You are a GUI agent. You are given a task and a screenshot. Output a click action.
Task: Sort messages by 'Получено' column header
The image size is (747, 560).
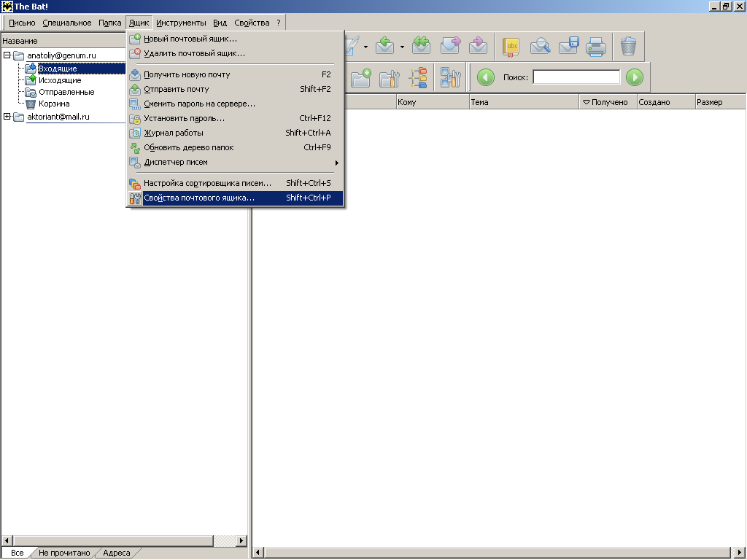tap(608, 102)
